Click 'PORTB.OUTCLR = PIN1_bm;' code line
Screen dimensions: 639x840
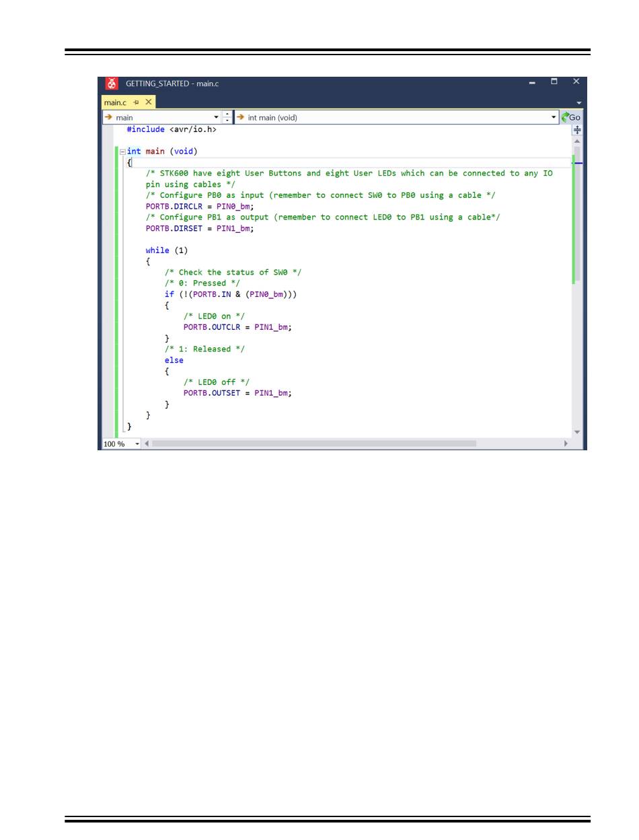point(237,327)
